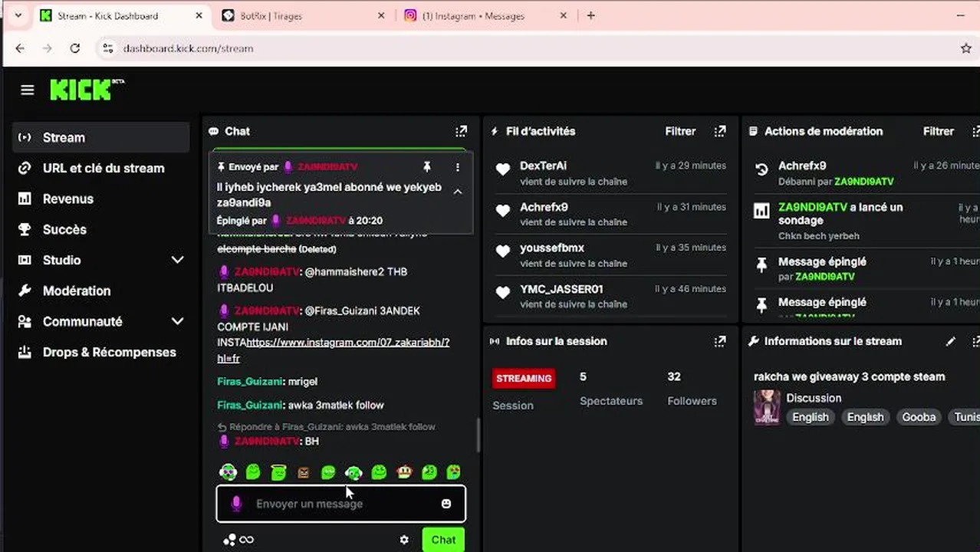Open the emoji picker in the message box
The image size is (980, 552).
[x=446, y=504]
